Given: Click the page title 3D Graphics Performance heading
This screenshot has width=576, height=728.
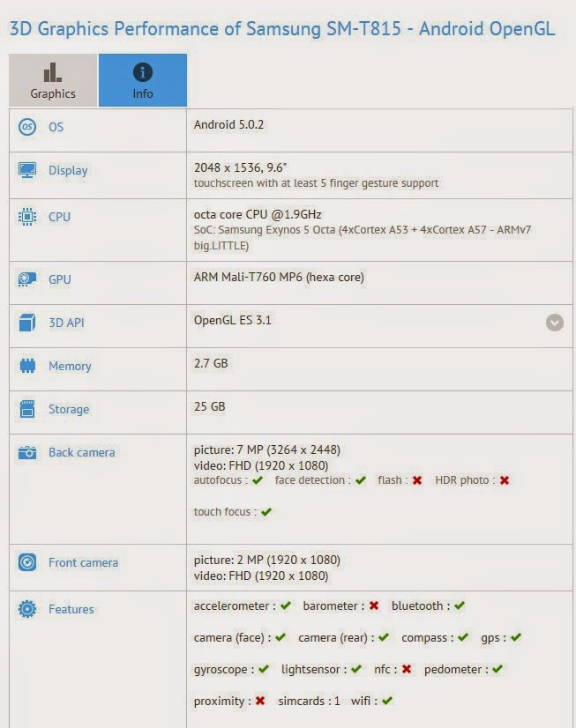Looking at the screenshot, I should (282, 29).
